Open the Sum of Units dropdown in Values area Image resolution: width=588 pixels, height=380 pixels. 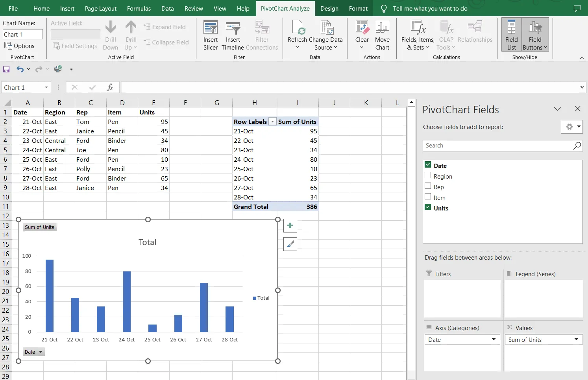pyautogui.click(x=576, y=339)
